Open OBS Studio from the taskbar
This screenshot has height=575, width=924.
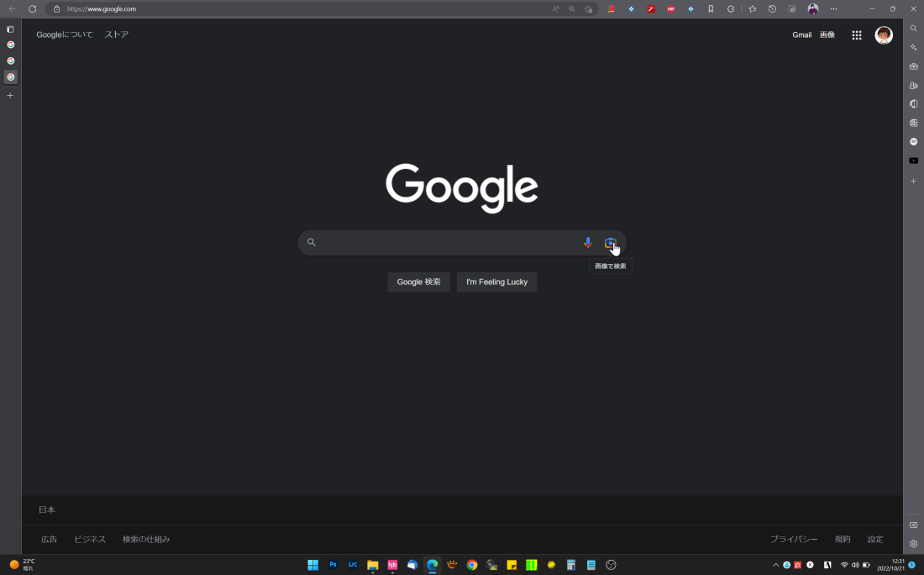click(x=611, y=564)
